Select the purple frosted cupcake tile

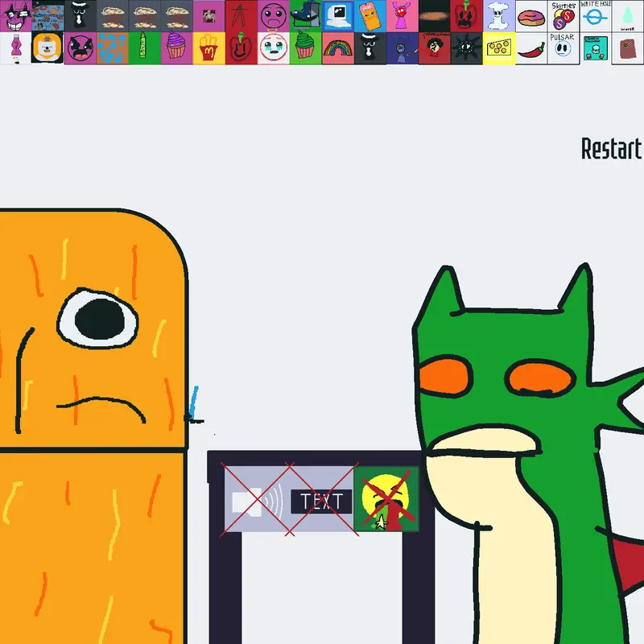[176, 48]
